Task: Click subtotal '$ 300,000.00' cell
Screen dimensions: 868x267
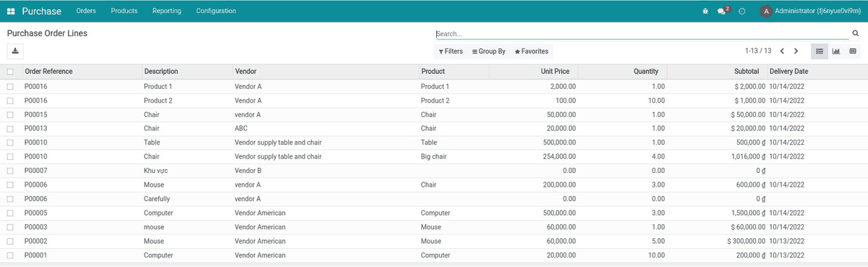Action: pyautogui.click(x=746, y=242)
